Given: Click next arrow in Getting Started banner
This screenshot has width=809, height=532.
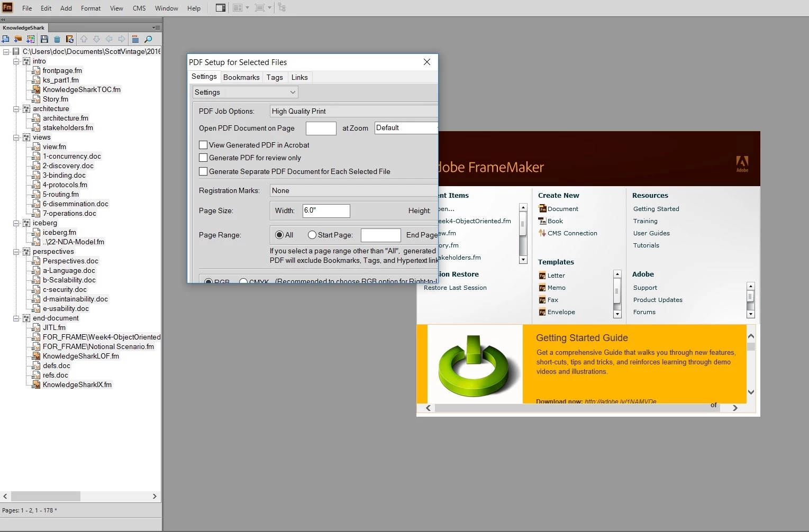Looking at the screenshot, I should (x=735, y=408).
